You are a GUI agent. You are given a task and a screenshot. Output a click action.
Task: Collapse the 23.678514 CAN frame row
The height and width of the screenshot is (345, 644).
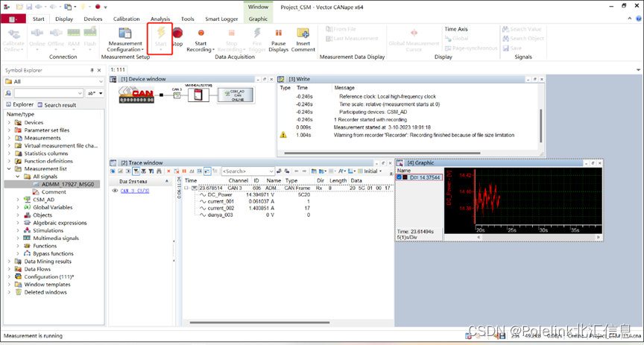point(186,188)
